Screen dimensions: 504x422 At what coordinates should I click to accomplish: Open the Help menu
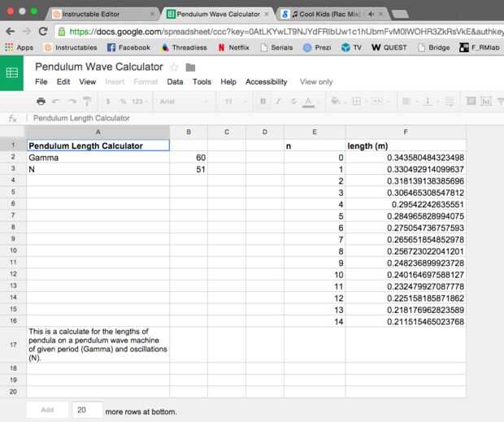coord(228,82)
